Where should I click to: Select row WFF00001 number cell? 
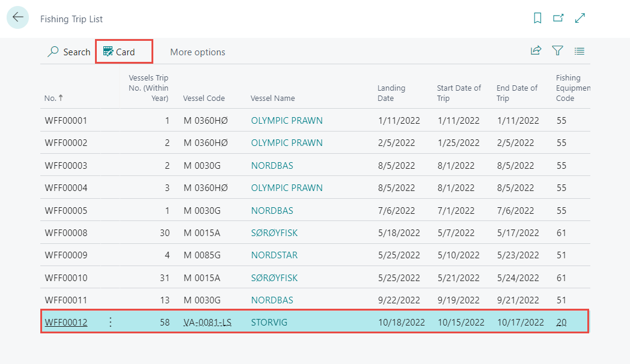(66, 120)
